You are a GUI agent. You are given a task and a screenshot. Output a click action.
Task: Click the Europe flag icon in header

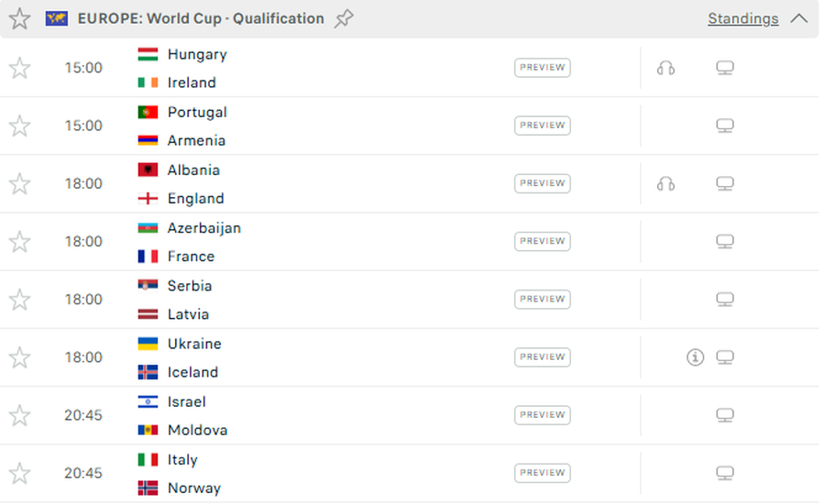point(56,18)
